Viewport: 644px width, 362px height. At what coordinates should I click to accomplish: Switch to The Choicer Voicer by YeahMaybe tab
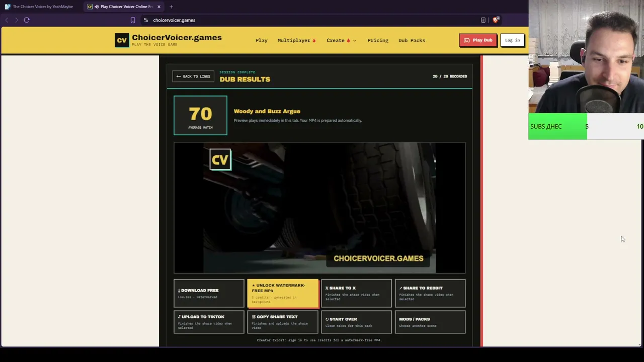[x=39, y=7]
